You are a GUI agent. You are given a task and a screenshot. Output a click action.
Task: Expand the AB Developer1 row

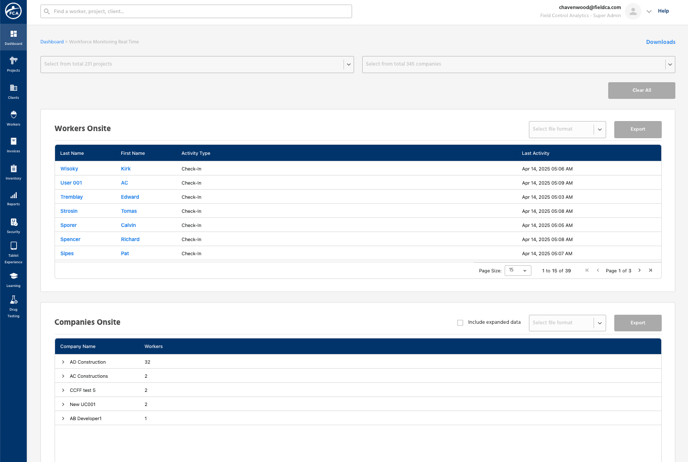coord(63,418)
